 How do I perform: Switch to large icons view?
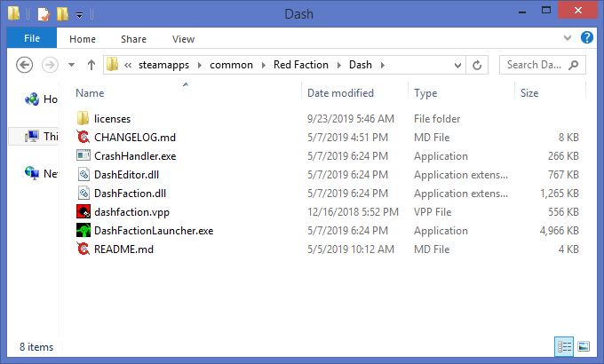(x=584, y=346)
